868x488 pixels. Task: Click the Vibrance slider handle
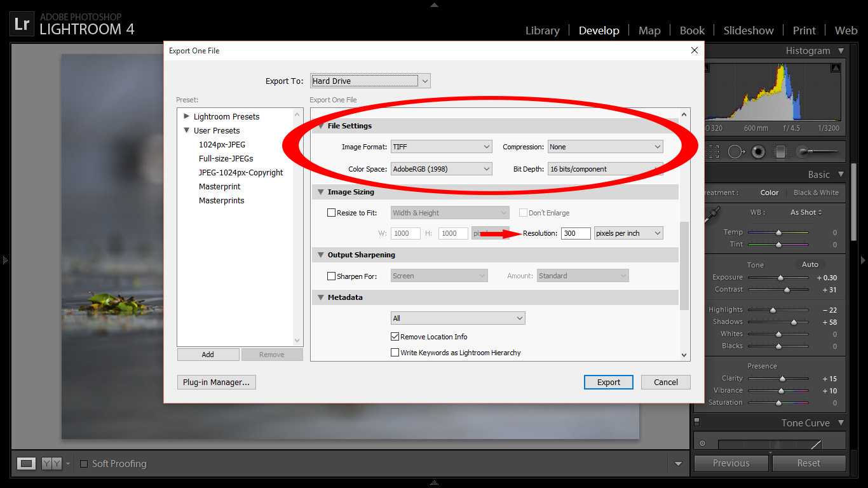click(x=781, y=391)
